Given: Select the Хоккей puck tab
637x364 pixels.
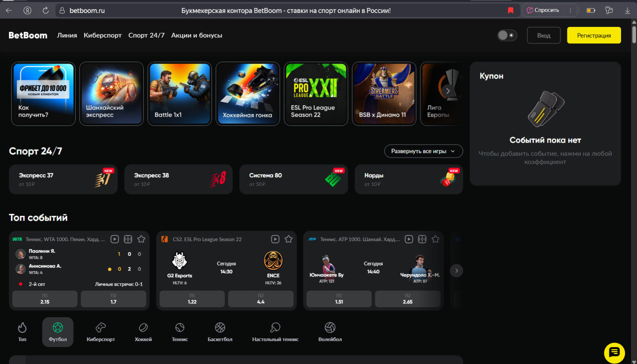Looking at the screenshot, I should point(143,332).
